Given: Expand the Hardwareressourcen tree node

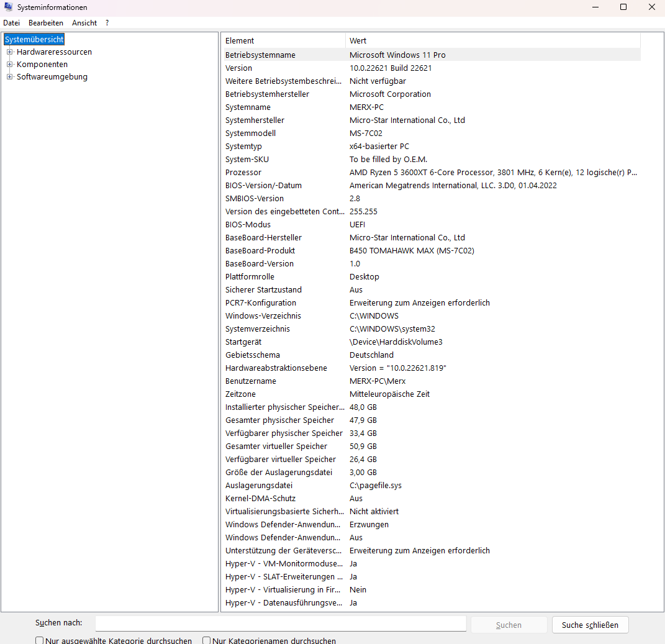Looking at the screenshot, I should 9,52.
